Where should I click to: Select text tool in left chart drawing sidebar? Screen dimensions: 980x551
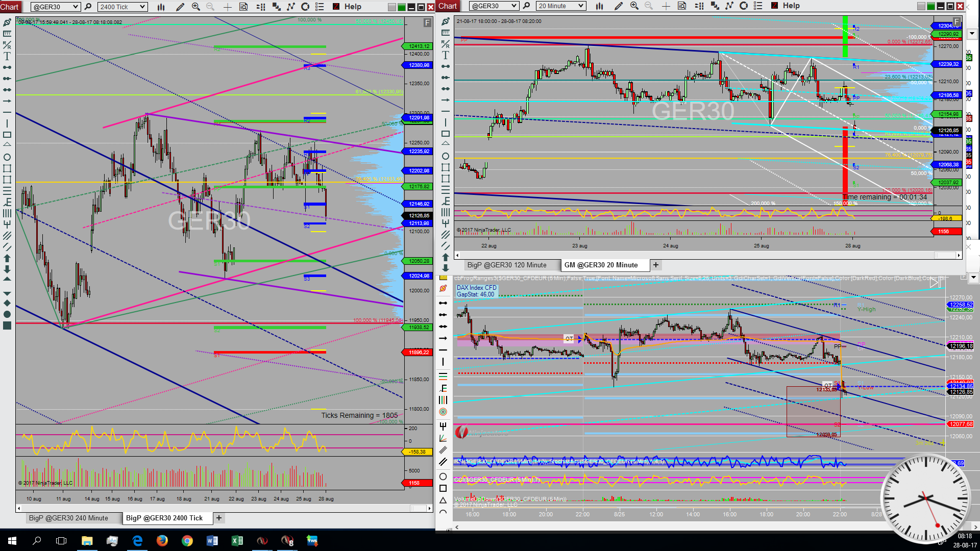point(7,56)
